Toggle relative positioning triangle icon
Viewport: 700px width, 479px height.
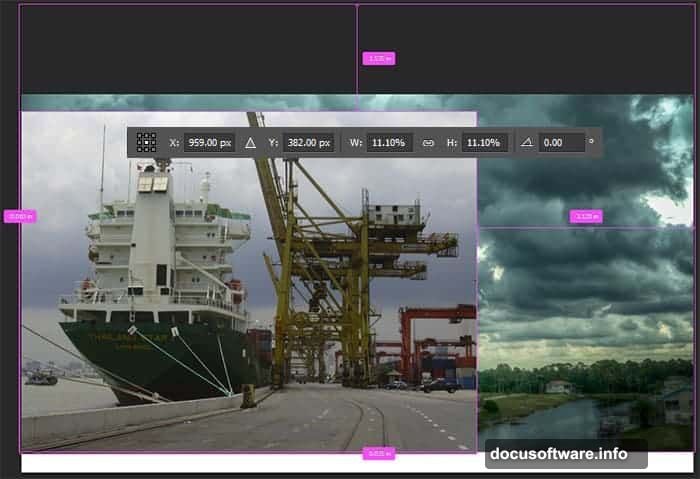coord(250,143)
